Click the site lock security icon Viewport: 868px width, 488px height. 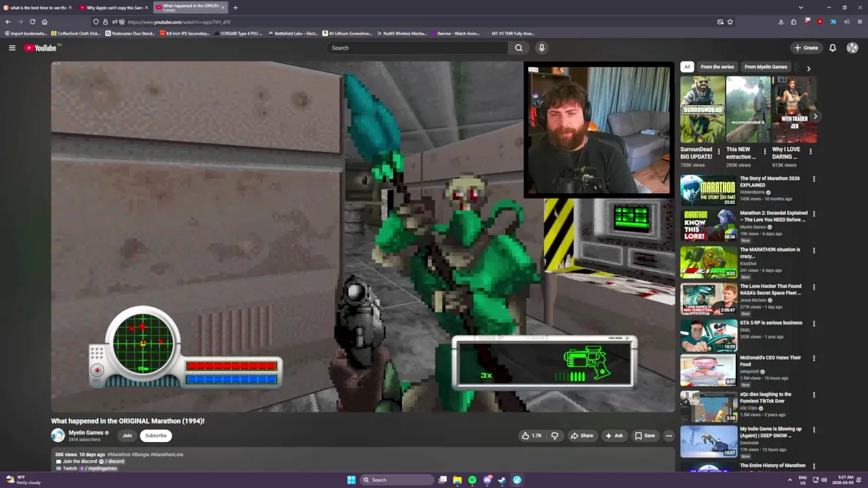(105, 22)
